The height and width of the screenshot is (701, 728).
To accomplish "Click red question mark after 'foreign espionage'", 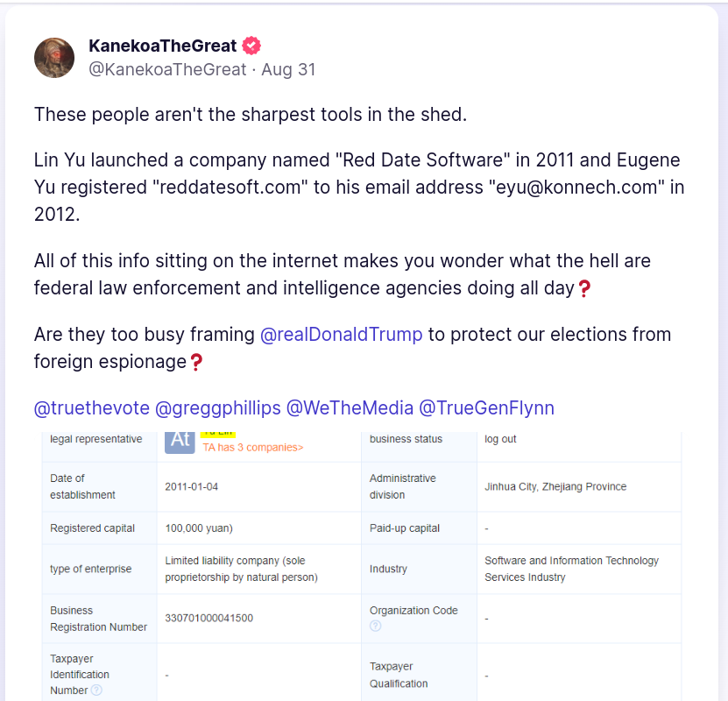I will click(196, 362).
